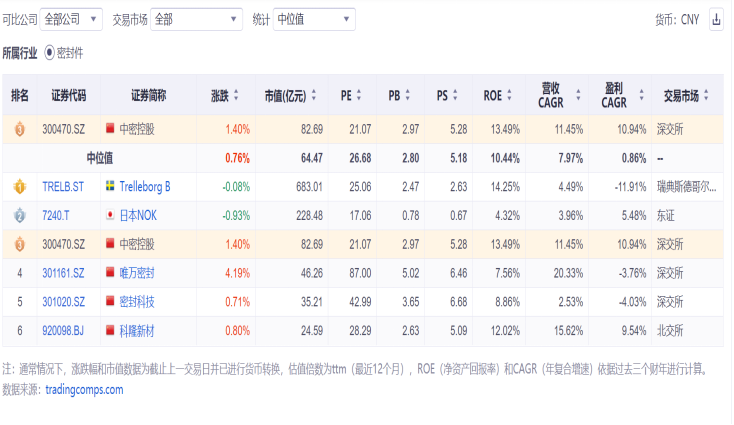
Task: Open the 可比公司 全部公司 dropdown
Action: (x=71, y=20)
